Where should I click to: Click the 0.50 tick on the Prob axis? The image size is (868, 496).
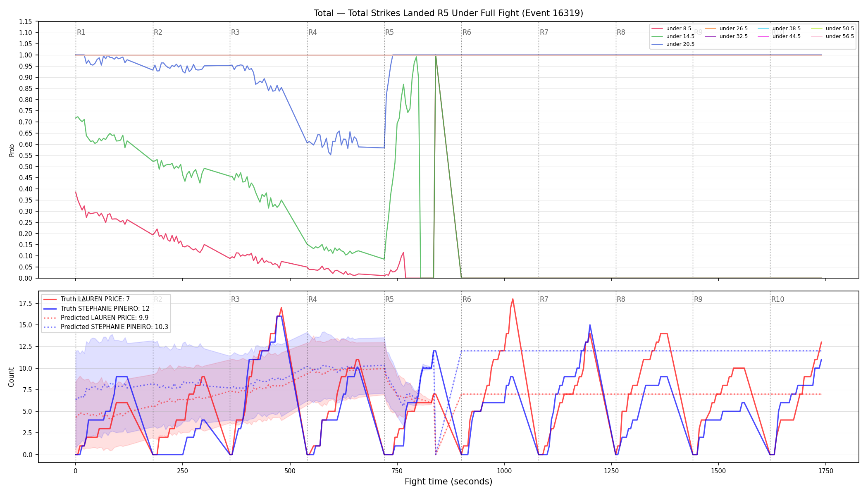click(26, 167)
